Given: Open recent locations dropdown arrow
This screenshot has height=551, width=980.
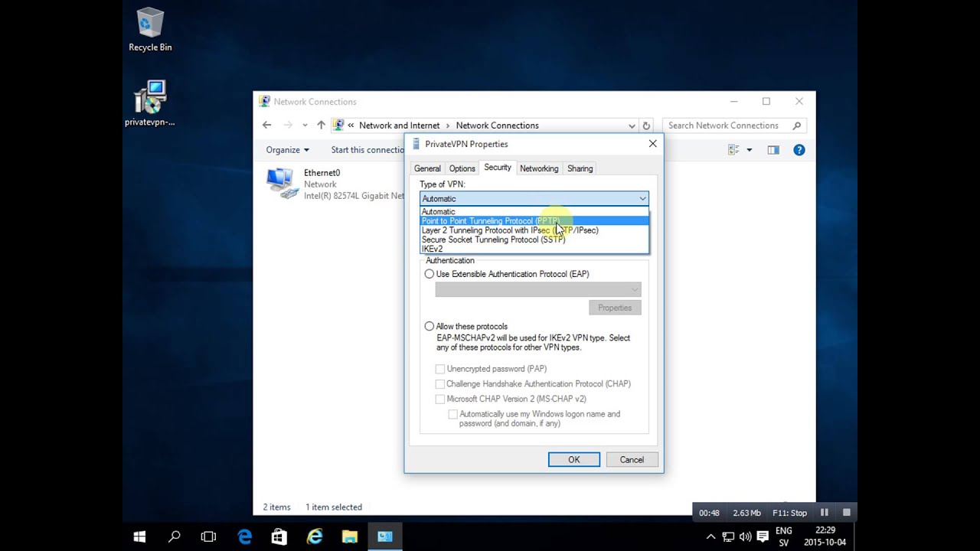Looking at the screenshot, I should point(305,126).
